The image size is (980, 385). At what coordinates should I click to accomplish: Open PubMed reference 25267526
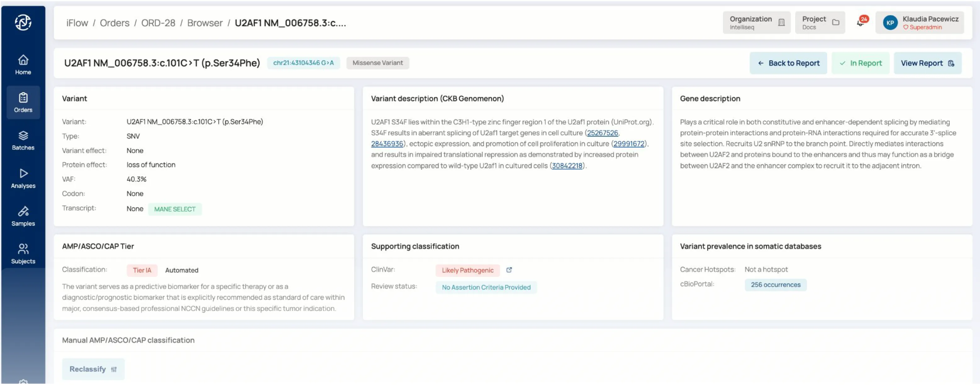(603, 133)
